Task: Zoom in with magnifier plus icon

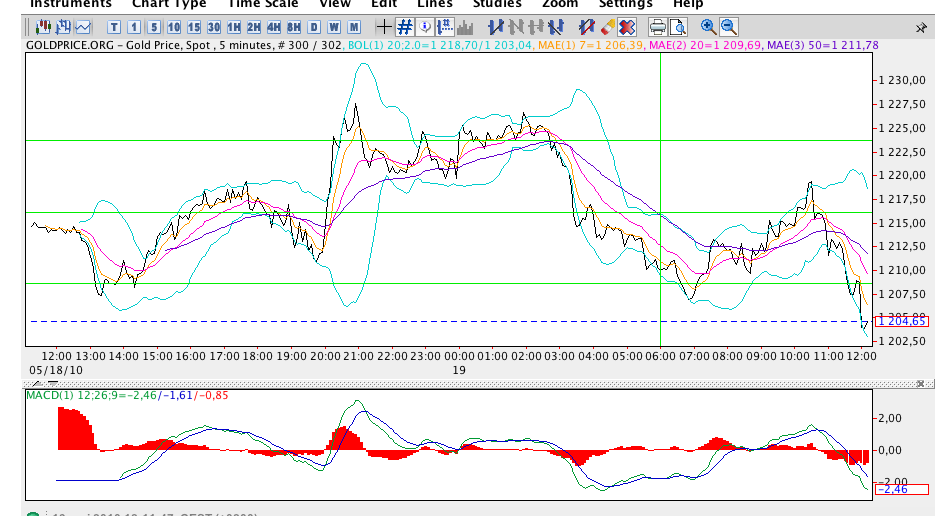Action: pyautogui.click(x=709, y=27)
